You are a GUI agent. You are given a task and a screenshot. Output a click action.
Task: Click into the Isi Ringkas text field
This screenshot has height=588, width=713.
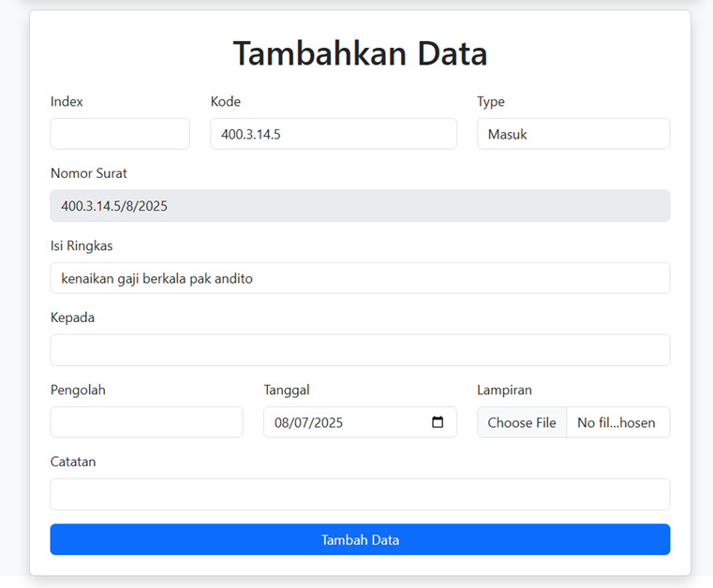[360, 278]
